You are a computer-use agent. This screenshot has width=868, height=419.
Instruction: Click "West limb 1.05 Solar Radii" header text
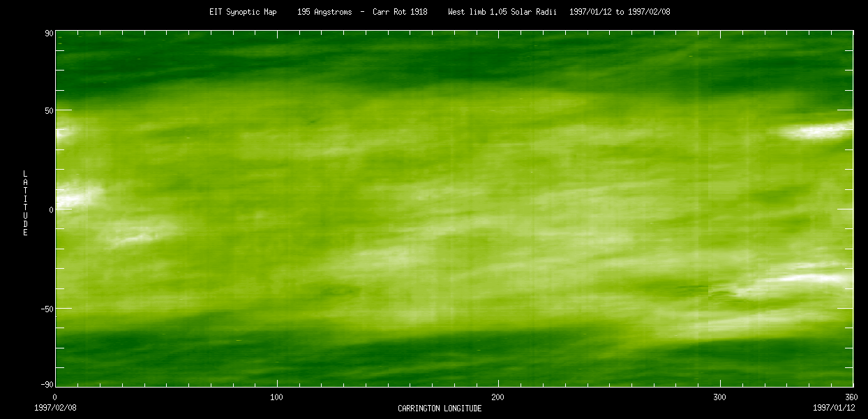pos(502,12)
